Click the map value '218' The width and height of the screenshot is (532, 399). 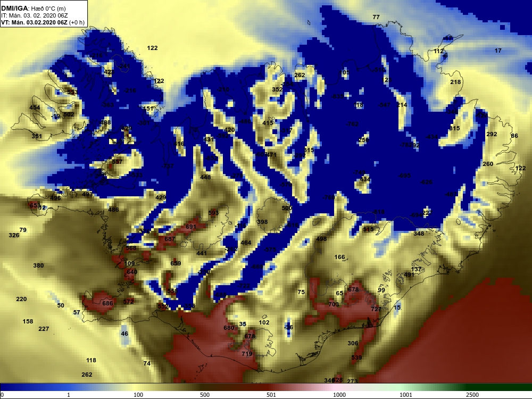pyautogui.click(x=455, y=82)
